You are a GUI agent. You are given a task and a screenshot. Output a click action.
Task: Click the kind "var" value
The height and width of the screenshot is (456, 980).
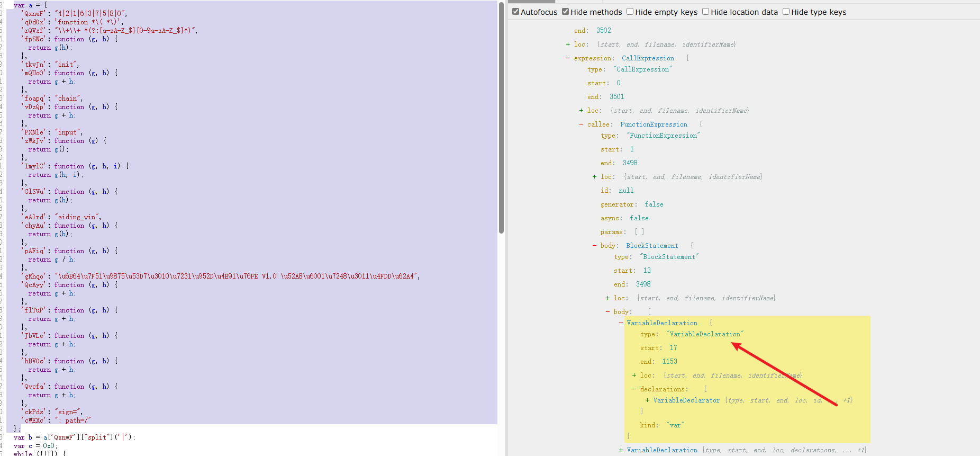click(675, 425)
